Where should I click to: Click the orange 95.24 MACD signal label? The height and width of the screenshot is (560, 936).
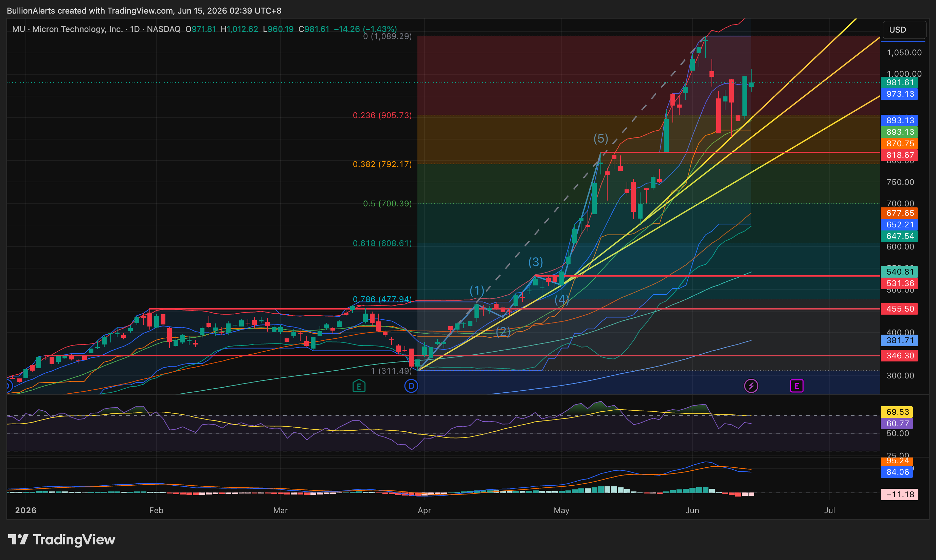coord(897,461)
